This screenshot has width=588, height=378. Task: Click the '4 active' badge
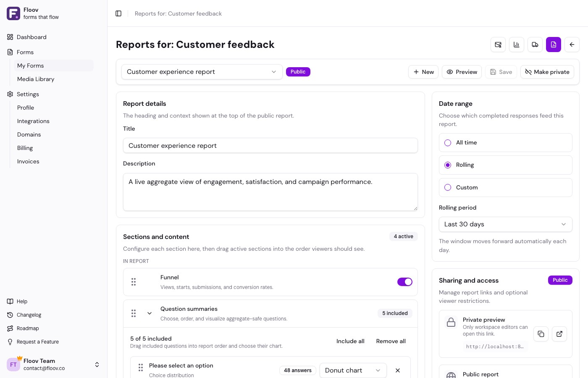(x=404, y=236)
